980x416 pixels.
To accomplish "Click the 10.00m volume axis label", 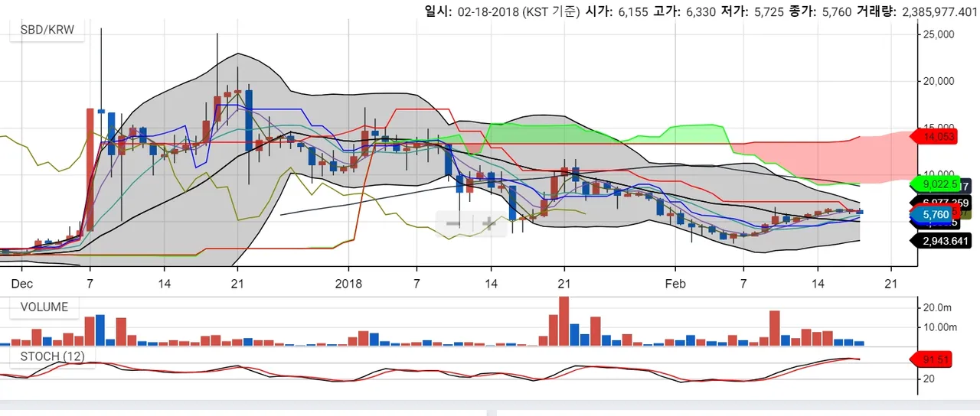I will 940,327.
